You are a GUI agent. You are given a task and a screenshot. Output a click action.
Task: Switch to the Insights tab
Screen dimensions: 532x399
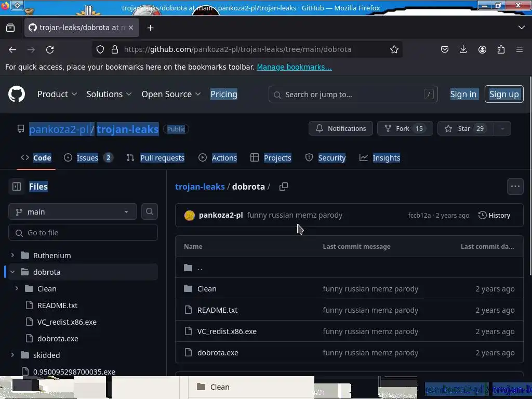380,158
